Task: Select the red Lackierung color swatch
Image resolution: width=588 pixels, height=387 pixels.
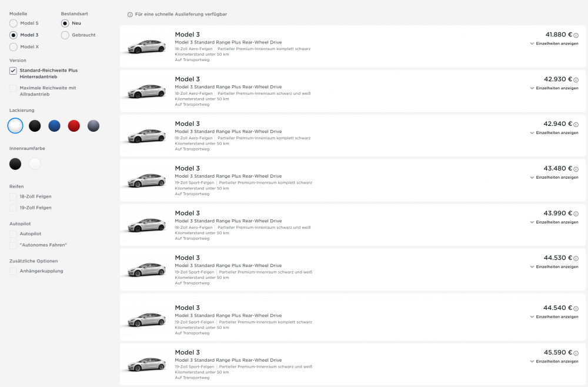Action: (73, 125)
